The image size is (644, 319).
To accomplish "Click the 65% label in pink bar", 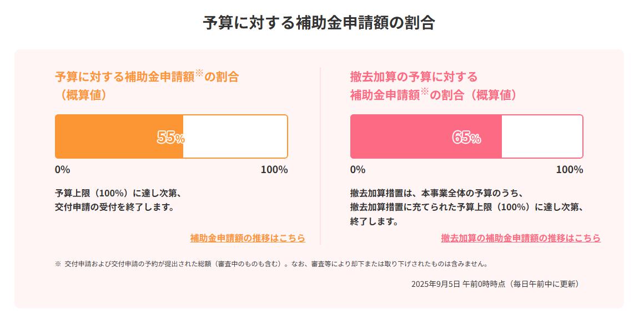I will [466, 138].
